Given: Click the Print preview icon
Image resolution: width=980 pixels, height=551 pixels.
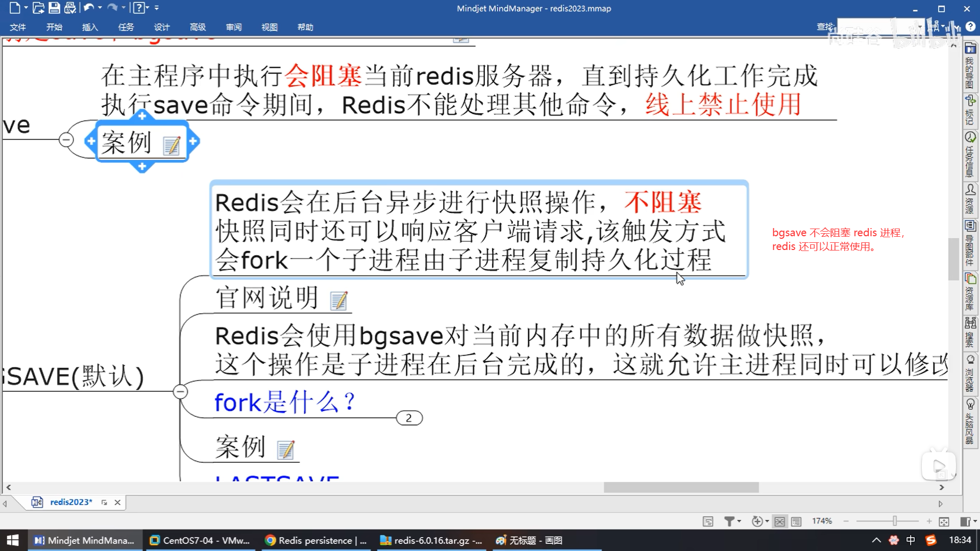Looking at the screenshot, I should coord(70,8).
